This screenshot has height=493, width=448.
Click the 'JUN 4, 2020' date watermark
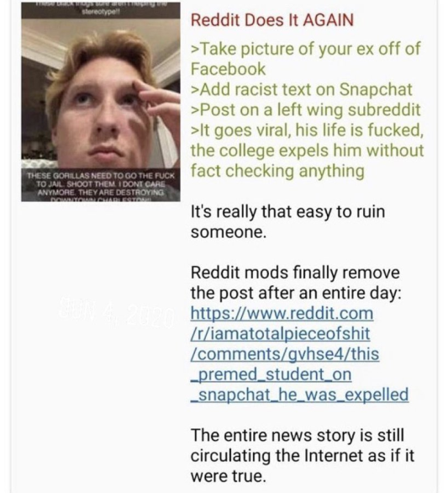click(x=116, y=311)
